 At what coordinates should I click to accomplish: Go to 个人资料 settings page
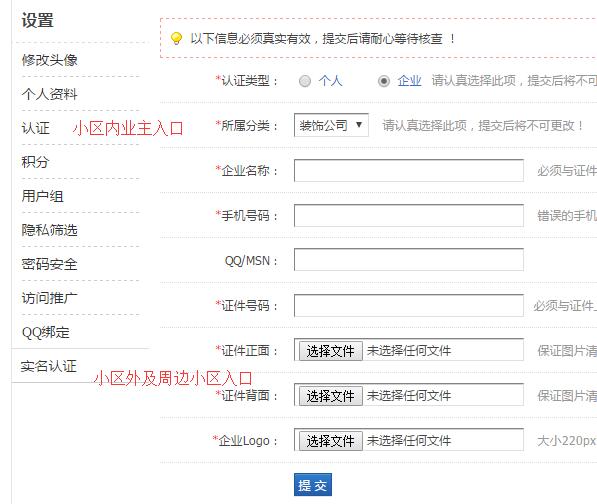click(x=49, y=94)
